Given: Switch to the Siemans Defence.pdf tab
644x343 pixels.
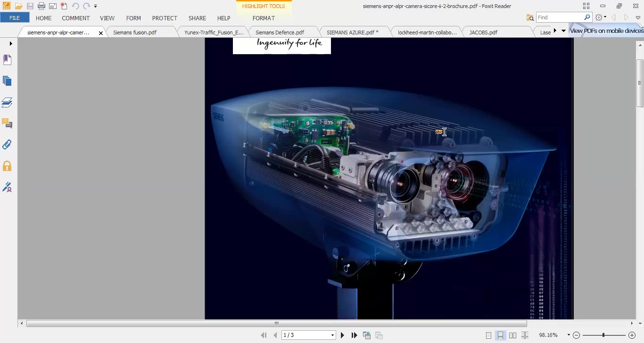Looking at the screenshot, I should pyautogui.click(x=280, y=33).
